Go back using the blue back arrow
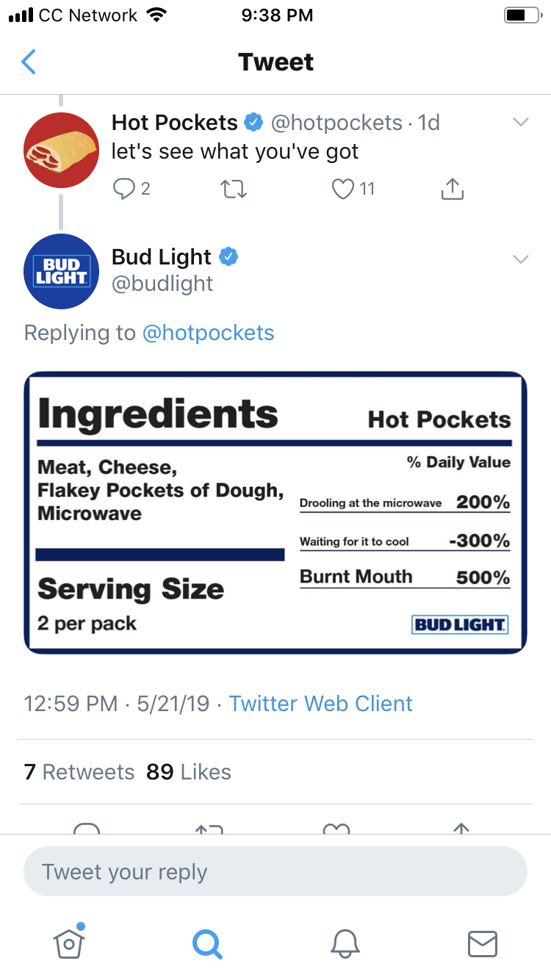 (x=29, y=62)
